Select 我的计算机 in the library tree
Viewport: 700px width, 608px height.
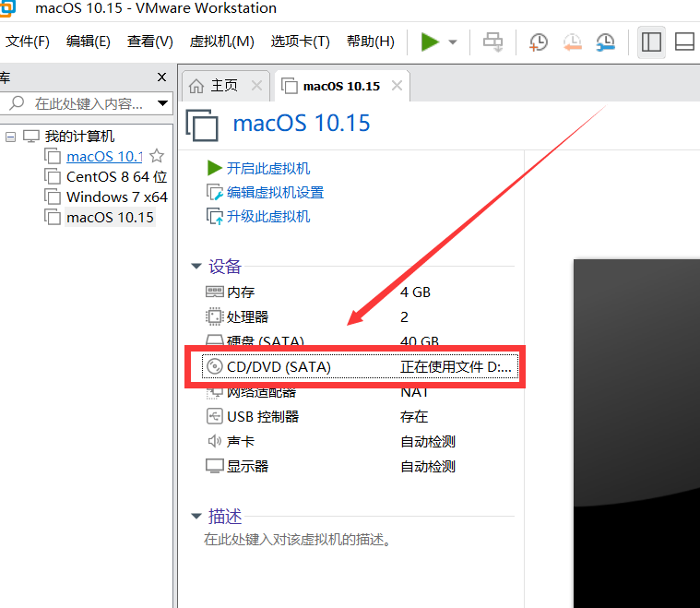[79, 136]
